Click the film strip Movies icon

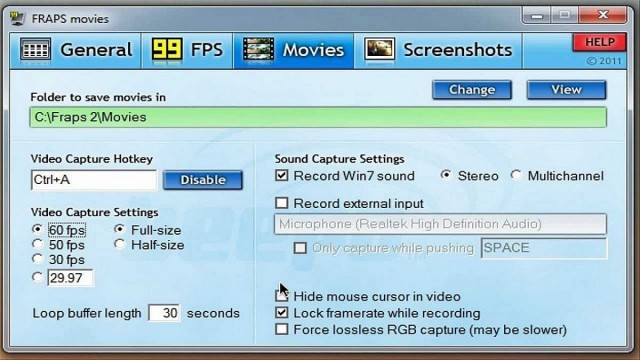click(258, 49)
